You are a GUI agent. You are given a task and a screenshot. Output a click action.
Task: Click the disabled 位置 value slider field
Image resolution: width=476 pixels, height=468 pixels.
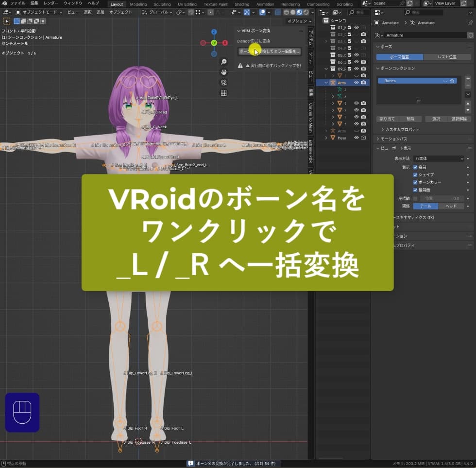tap(441, 198)
